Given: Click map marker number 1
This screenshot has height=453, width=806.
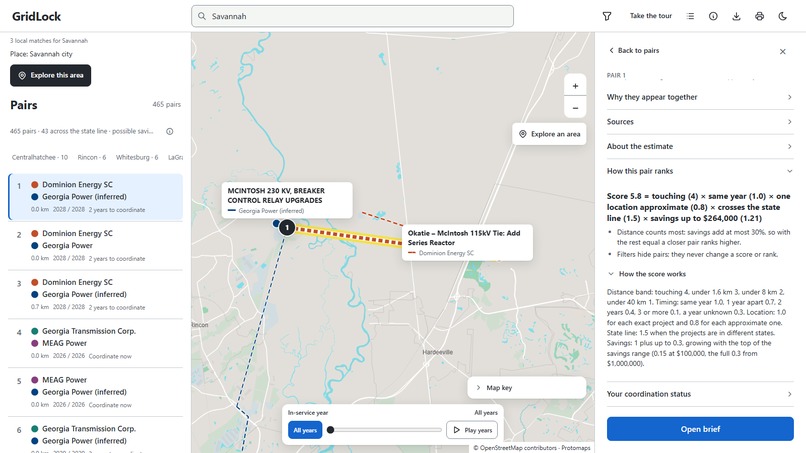Looking at the screenshot, I should (287, 227).
